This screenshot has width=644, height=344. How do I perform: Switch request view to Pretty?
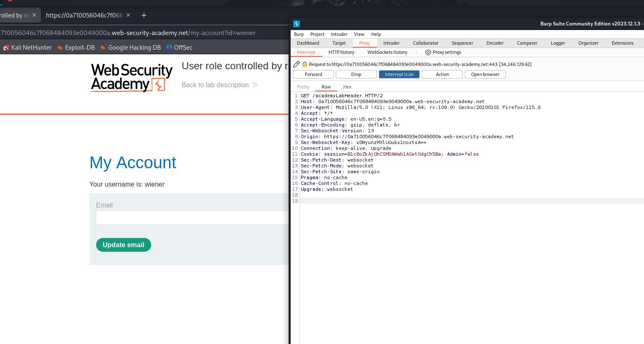pos(303,87)
